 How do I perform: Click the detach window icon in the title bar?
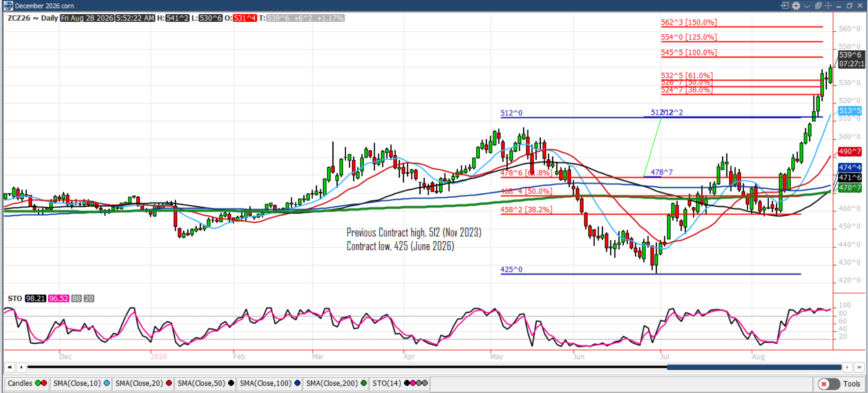pyautogui.click(x=785, y=6)
